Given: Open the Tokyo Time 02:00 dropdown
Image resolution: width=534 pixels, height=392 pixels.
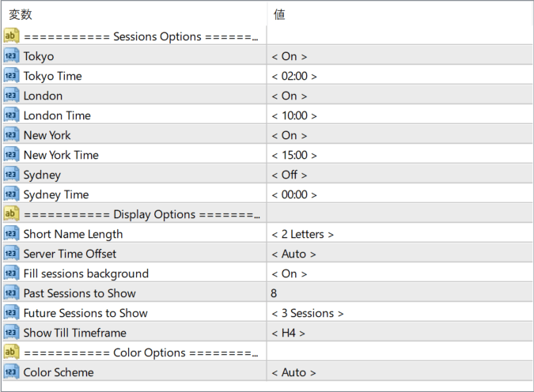Looking at the screenshot, I should tap(294, 76).
